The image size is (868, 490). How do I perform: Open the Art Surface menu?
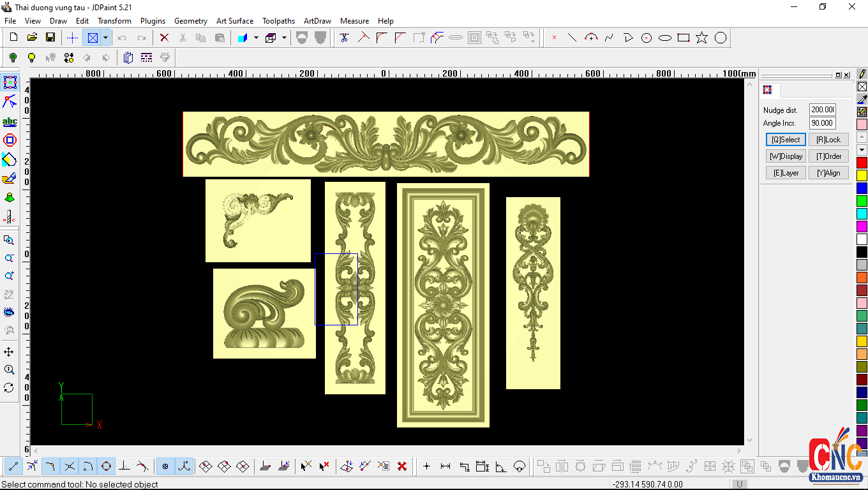point(234,21)
